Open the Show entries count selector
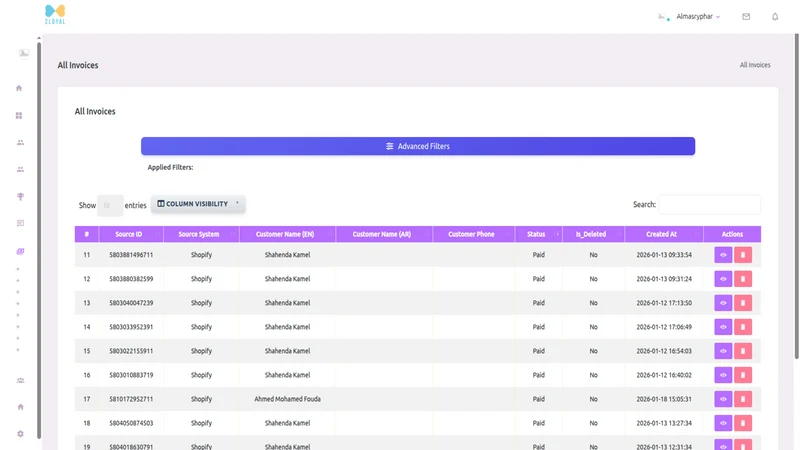The height and width of the screenshot is (450, 800). pyautogui.click(x=110, y=205)
